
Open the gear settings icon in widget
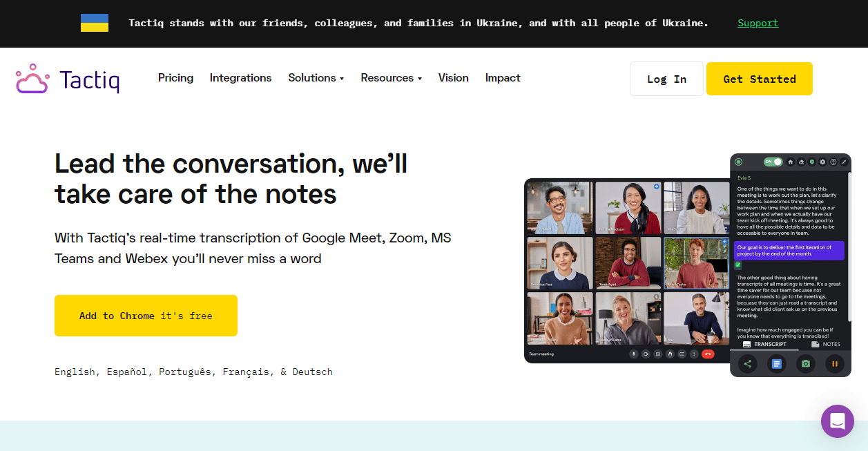point(822,162)
